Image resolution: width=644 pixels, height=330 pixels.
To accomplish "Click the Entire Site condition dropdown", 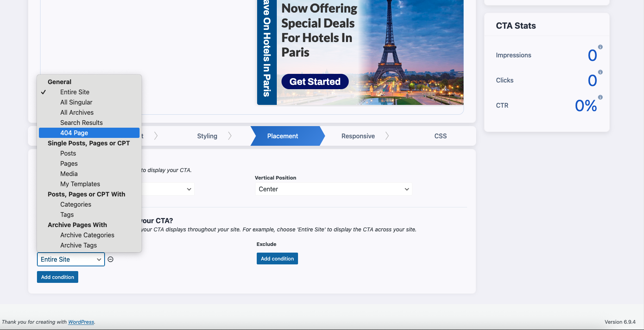I will tap(71, 259).
